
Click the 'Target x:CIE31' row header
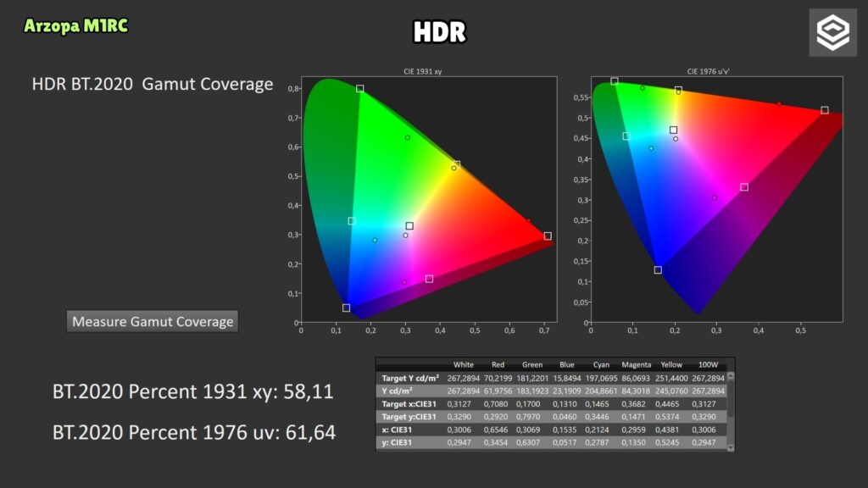[x=409, y=404]
